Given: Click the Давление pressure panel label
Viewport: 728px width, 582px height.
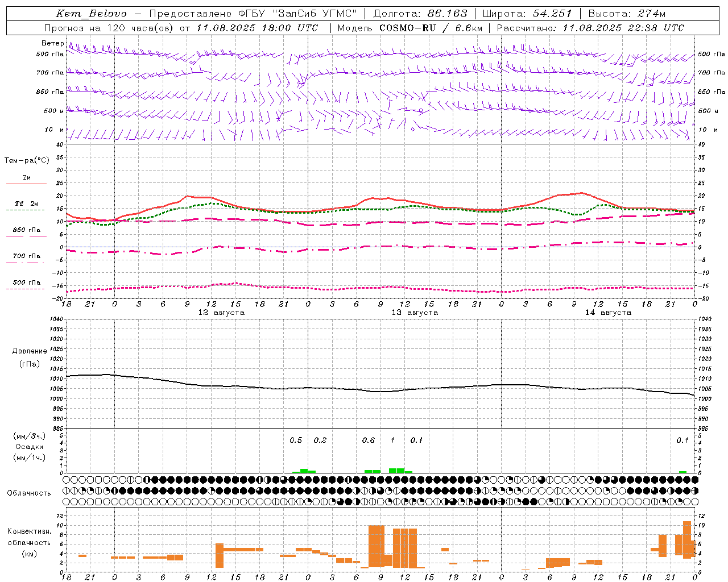Looking at the screenshot, I should tap(30, 351).
